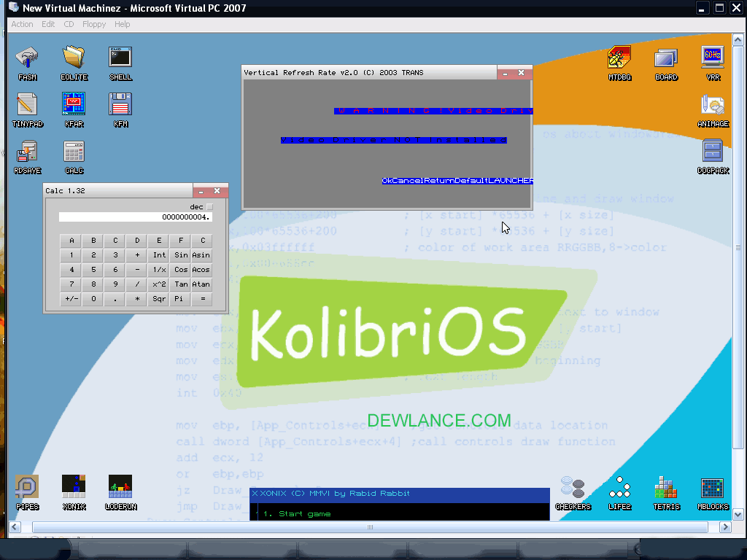Open the Help menu
747x560 pixels.
click(x=122, y=24)
